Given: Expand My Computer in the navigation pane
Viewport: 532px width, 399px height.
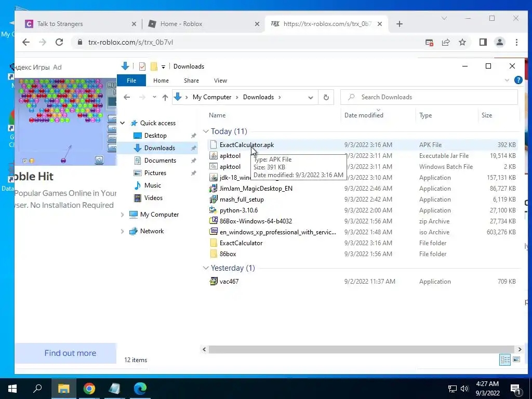Looking at the screenshot, I should tap(123, 215).
